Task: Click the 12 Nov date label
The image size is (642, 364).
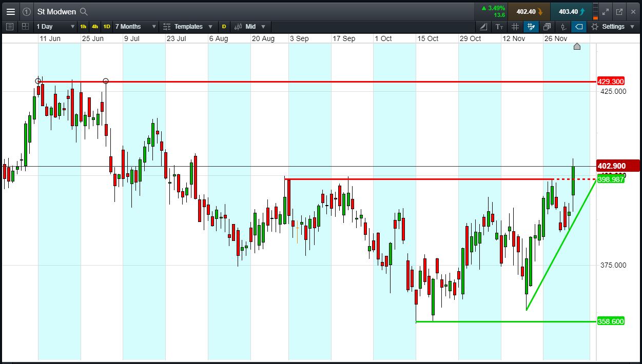Action: [x=514, y=38]
